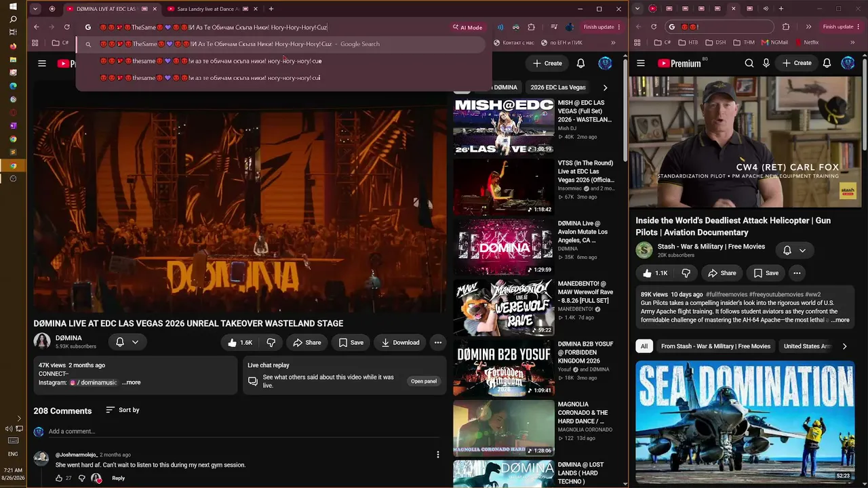The width and height of the screenshot is (868, 488).
Task: Open the tab search dropdown in left browser
Action: click(x=35, y=9)
